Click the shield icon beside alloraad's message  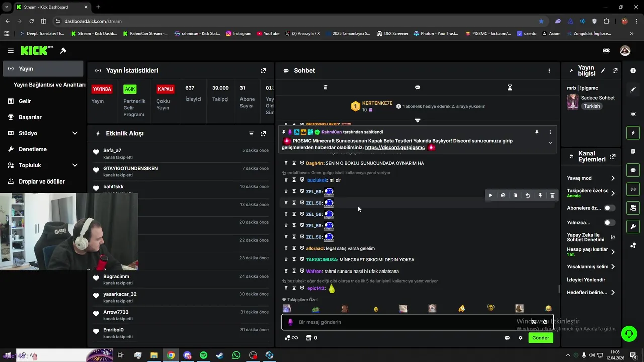pos(302,248)
